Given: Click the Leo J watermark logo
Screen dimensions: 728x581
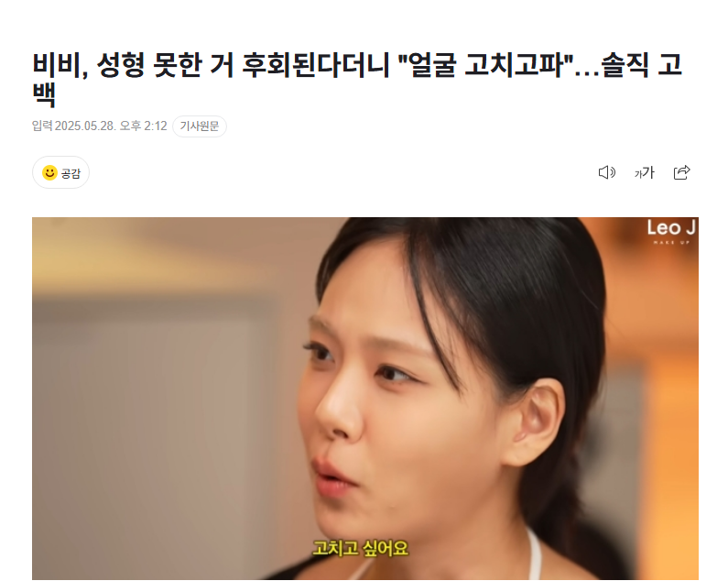Looking at the screenshot, I should click(671, 231).
